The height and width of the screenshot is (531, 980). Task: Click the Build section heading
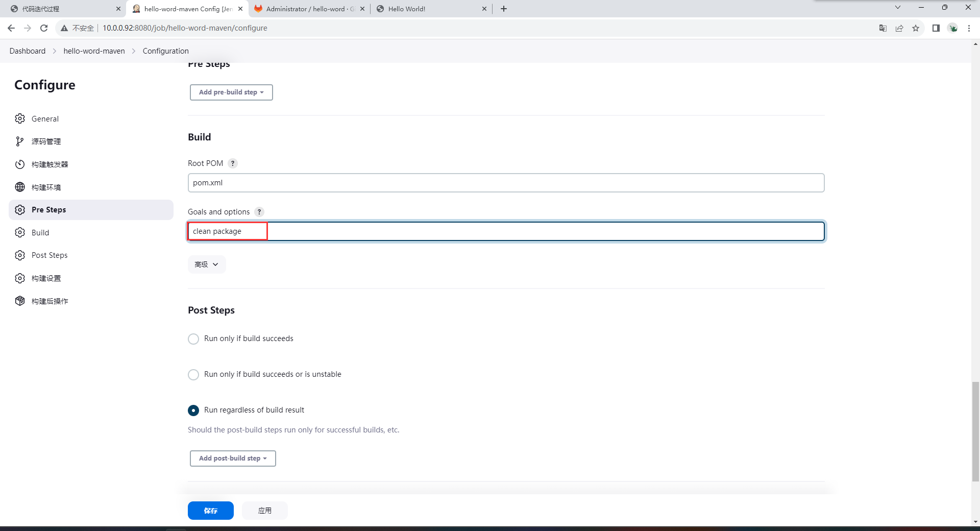pyautogui.click(x=199, y=137)
